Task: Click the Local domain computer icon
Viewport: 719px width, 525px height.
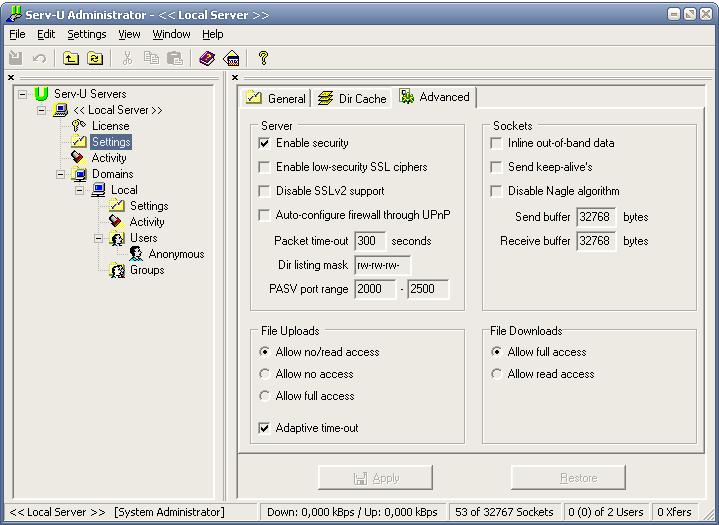Action: pyautogui.click(x=98, y=190)
